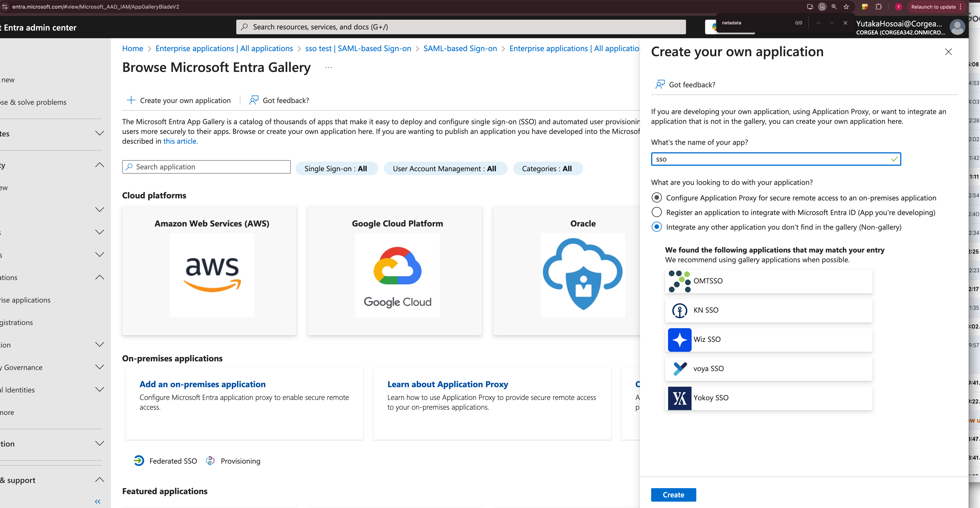Select the 'voya SSO' suggested application
Screen dimensions: 980x508
pos(768,369)
